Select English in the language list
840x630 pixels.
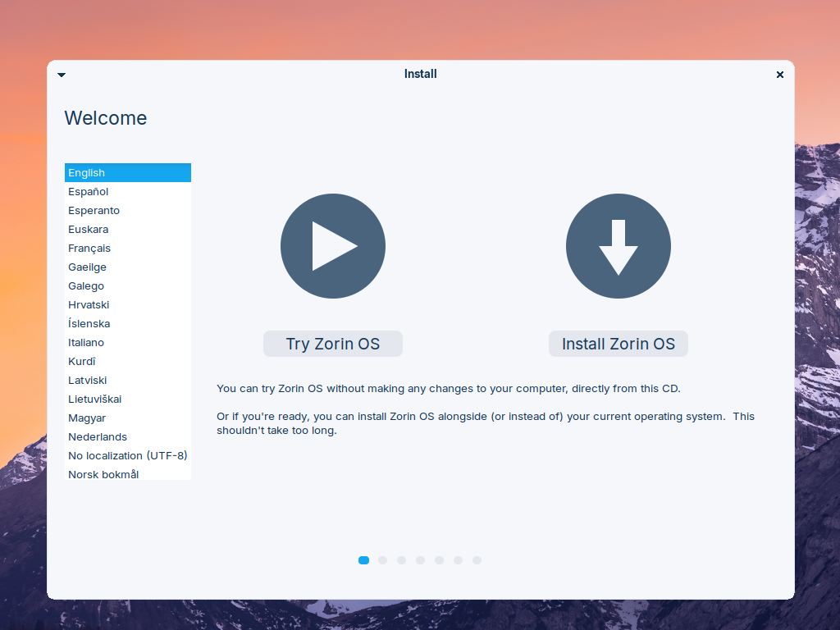[128, 172]
